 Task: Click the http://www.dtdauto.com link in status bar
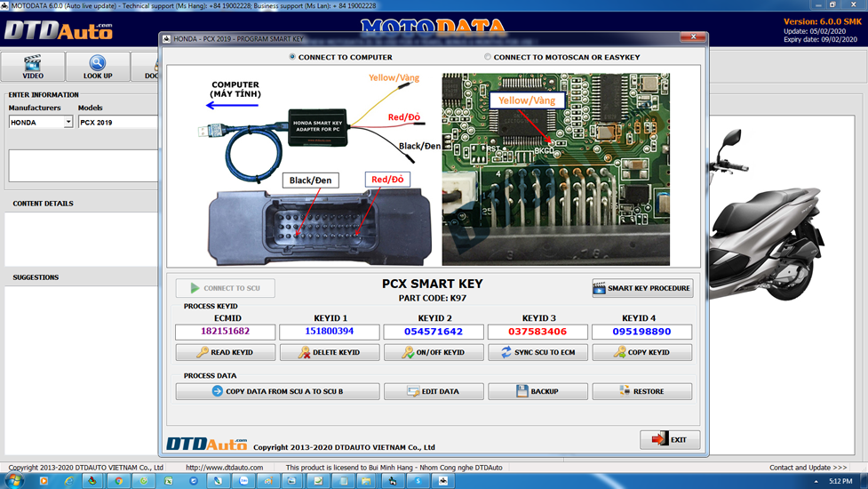coord(224,468)
